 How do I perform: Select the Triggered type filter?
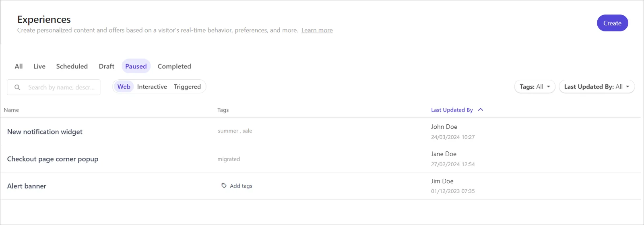[187, 87]
